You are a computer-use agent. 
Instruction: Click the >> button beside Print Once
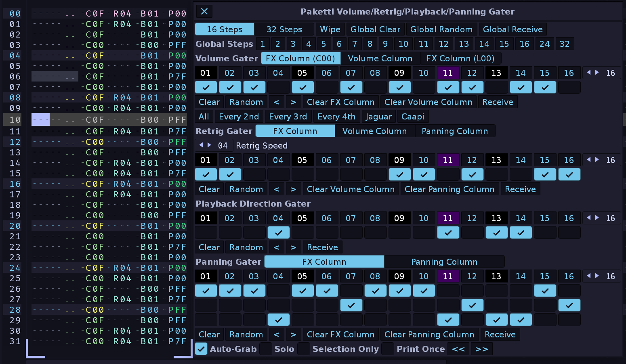(482, 349)
